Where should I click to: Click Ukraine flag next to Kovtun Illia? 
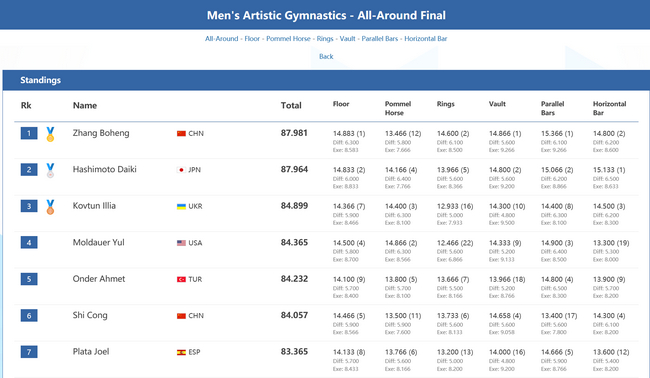pos(181,206)
